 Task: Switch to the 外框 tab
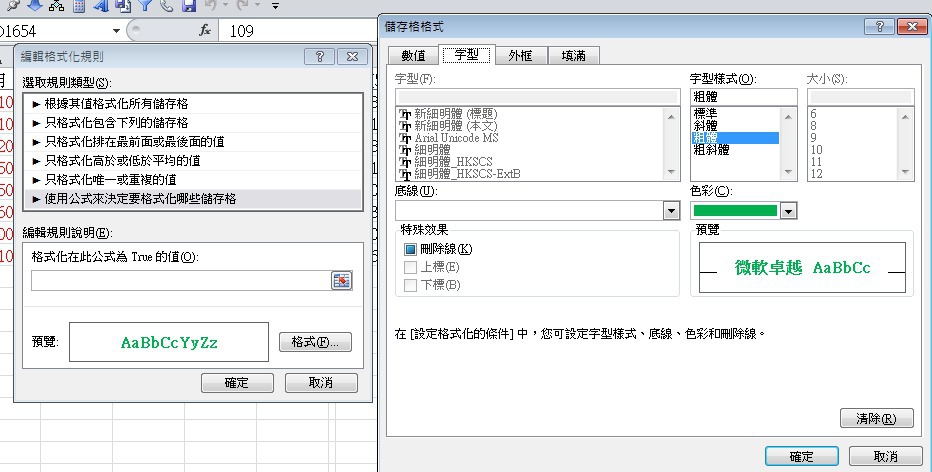520,55
